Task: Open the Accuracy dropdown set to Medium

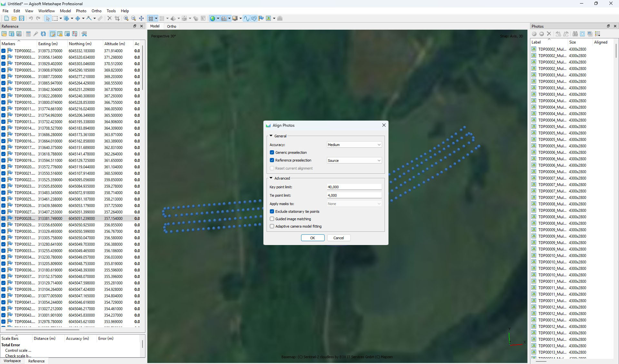Action: click(x=354, y=145)
